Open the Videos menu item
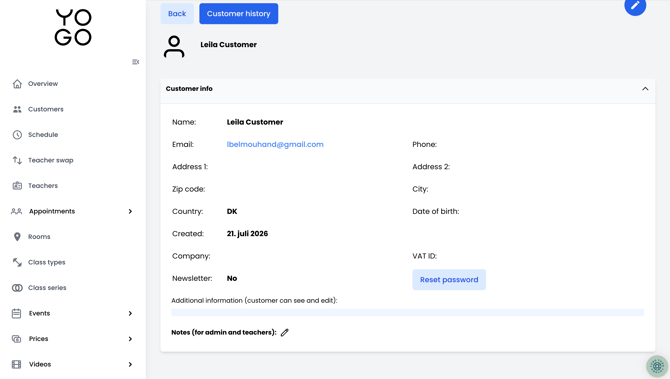This screenshot has height=379, width=670. pyautogui.click(x=40, y=364)
